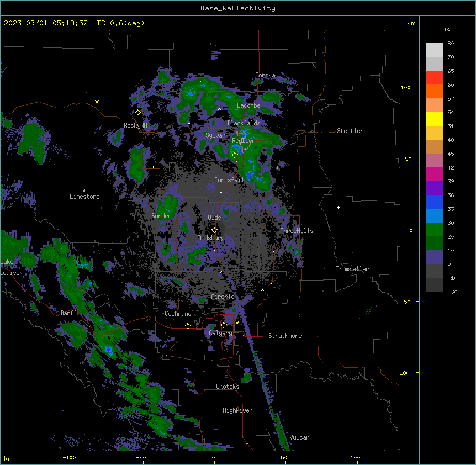Viewport: 476px width, 465px height.
Task: Click the Calgary city label
Action: click(221, 333)
